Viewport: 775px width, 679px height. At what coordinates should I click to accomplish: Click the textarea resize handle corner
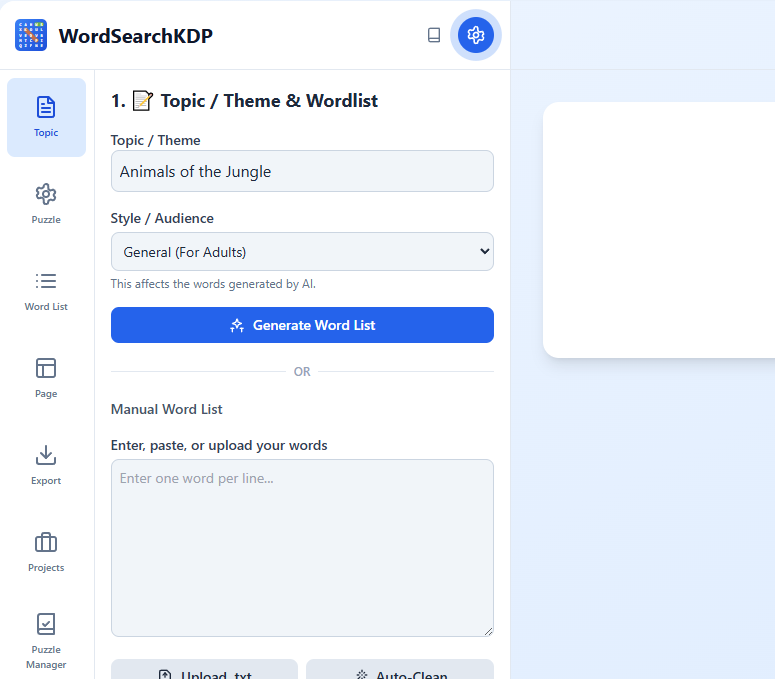tap(488, 631)
